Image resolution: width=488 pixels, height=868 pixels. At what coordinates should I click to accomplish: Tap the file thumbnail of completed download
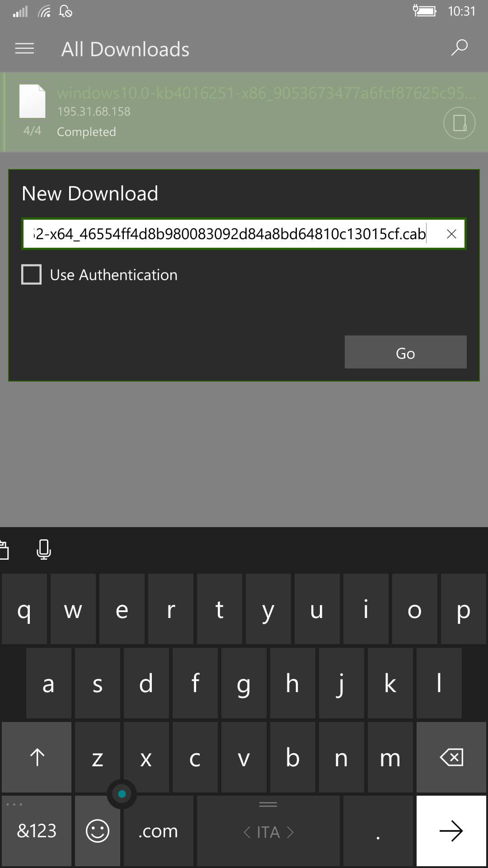click(32, 101)
